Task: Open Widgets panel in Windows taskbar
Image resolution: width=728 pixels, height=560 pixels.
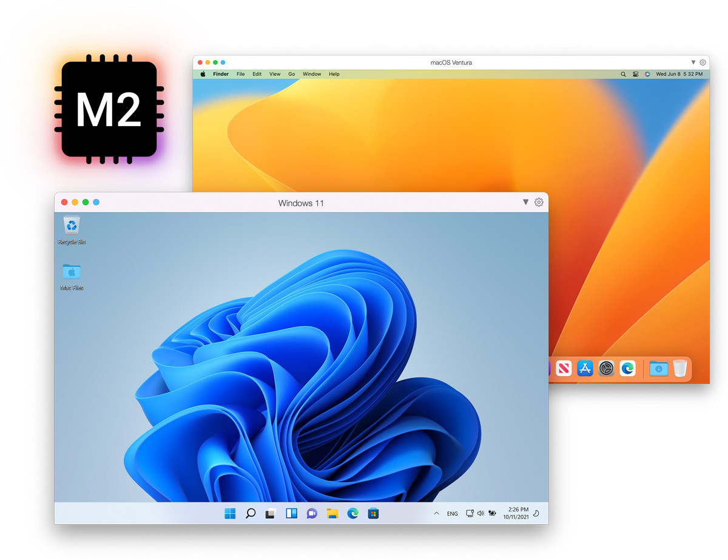Action: click(291, 514)
